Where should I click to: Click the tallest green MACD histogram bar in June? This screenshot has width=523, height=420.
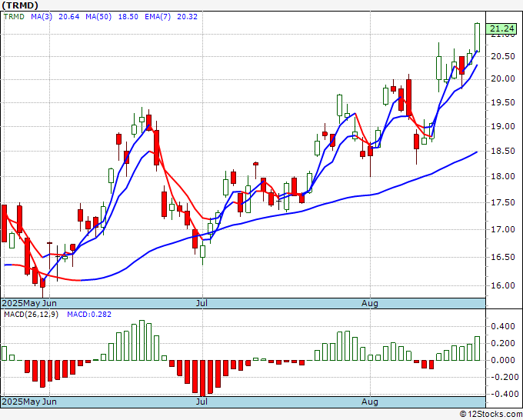tap(142, 340)
